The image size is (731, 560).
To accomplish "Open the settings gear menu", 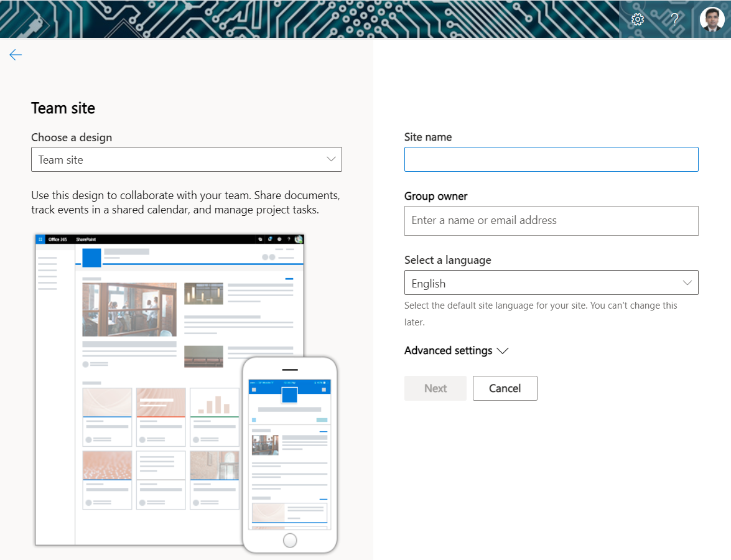I will coord(638,19).
